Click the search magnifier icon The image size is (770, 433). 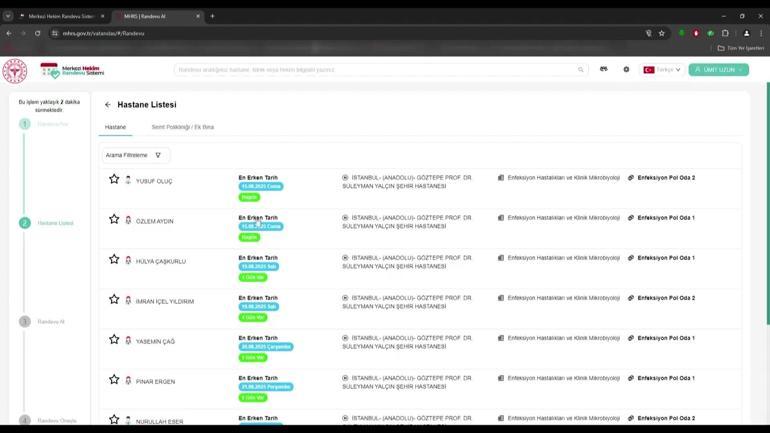[580, 70]
